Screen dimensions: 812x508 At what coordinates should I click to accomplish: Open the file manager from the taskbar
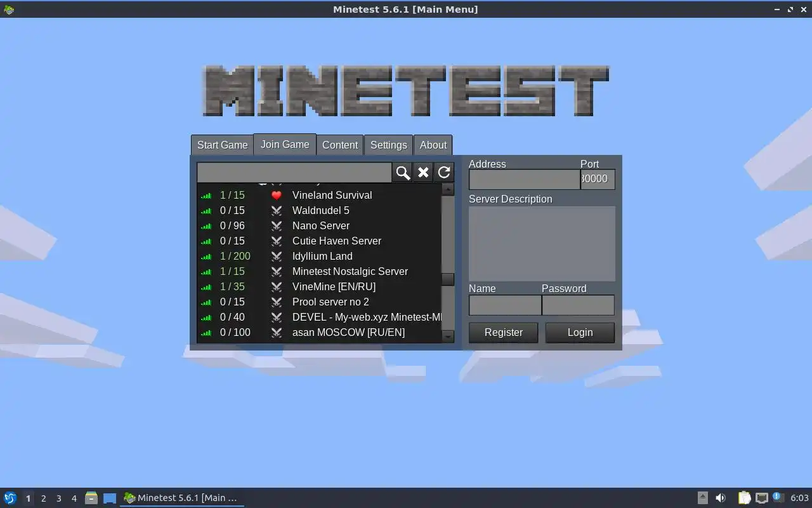click(91, 498)
